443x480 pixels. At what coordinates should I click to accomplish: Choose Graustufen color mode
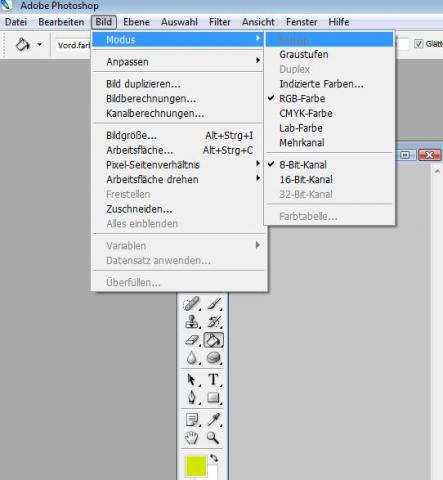(329, 54)
